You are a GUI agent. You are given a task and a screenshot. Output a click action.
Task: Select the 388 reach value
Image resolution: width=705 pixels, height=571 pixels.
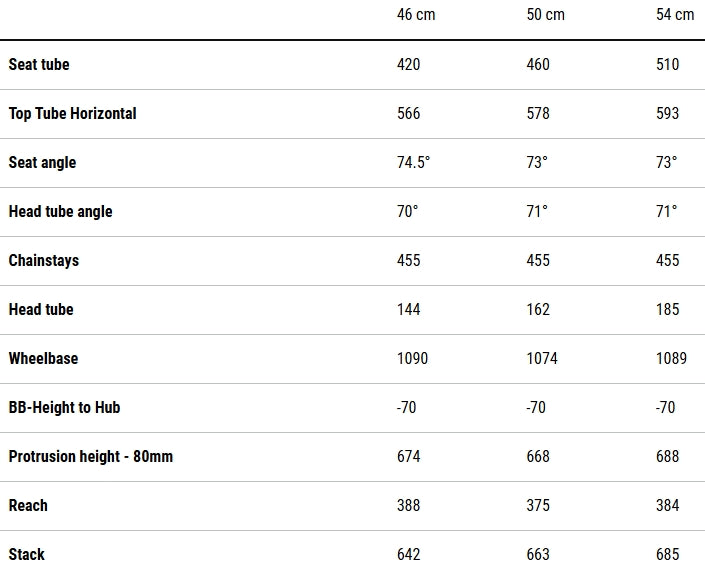409,505
